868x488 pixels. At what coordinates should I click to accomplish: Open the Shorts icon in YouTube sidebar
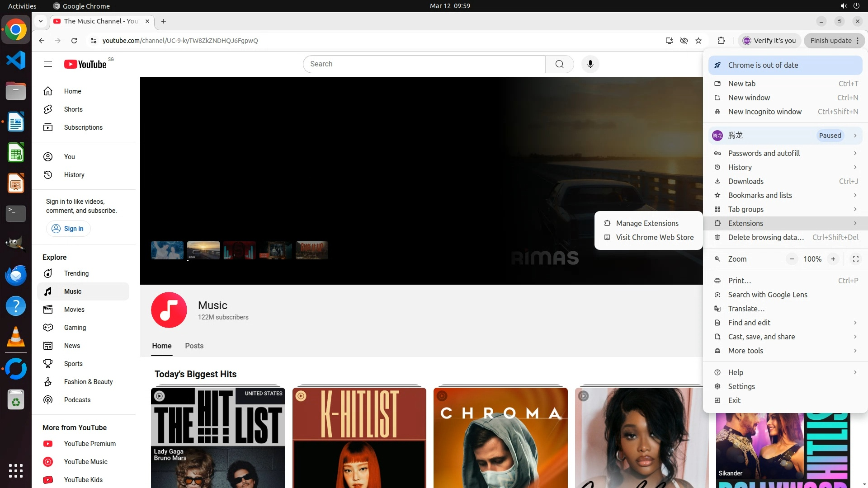48,109
